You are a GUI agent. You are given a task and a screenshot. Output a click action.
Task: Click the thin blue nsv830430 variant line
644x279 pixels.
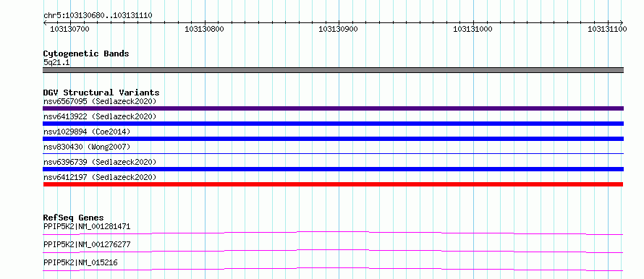[333, 153]
